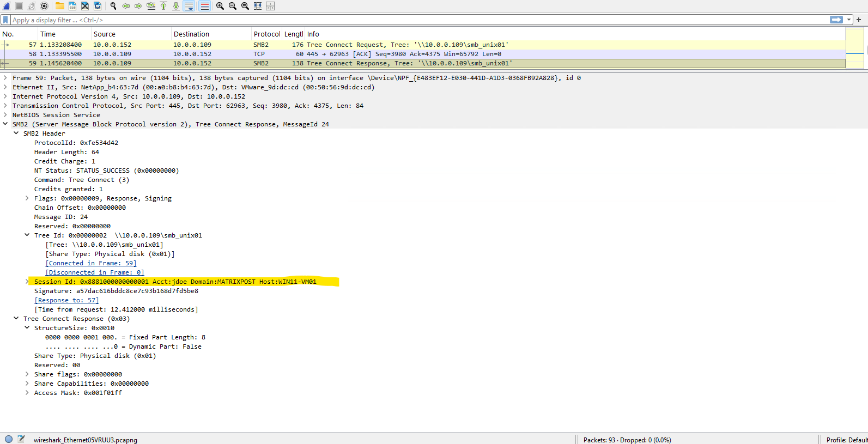
Task: Select the NT Status STATUS_SUCCESS line
Action: [106, 171]
